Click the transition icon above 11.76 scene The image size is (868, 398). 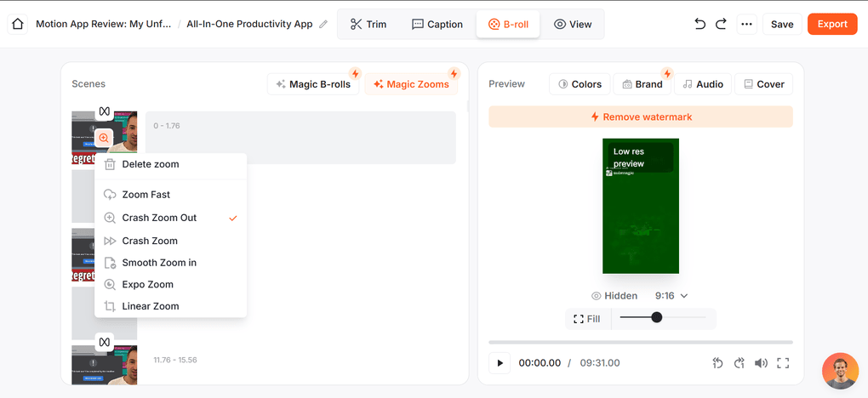pos(104,342)
